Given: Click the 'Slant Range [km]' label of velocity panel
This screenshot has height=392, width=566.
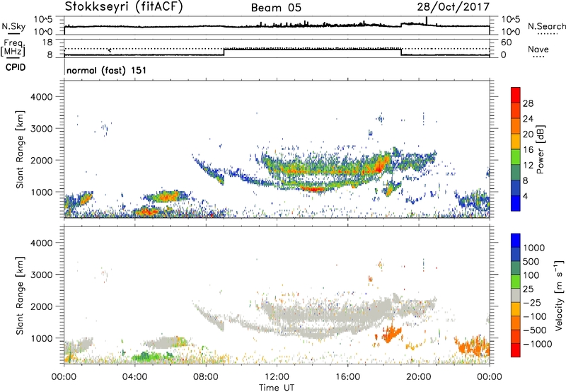Looking at the screenshot, I should point(20,295).
